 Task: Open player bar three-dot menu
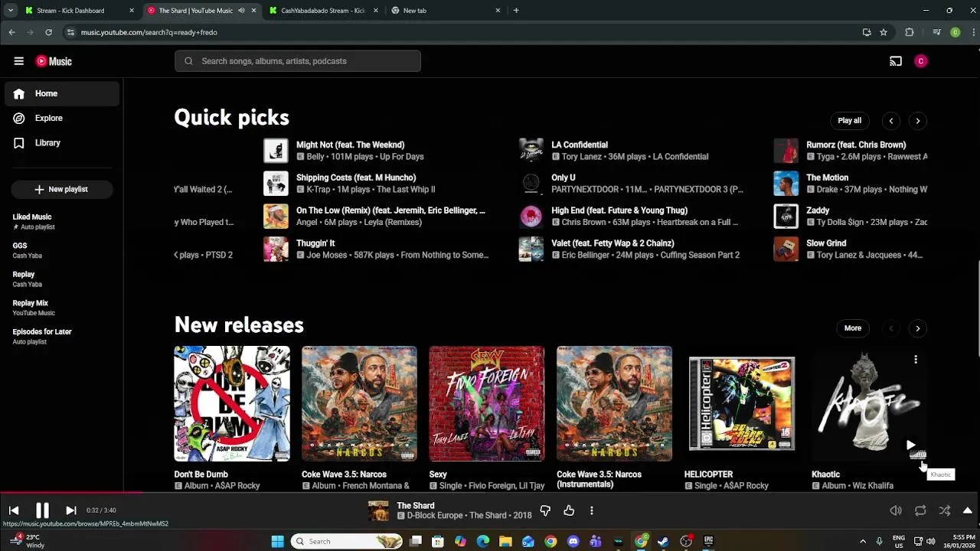pos(591,510)
